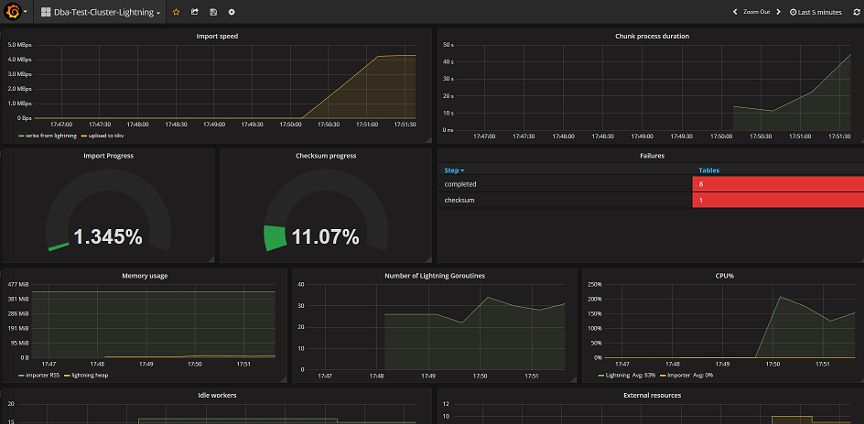Shift time range forward with right arrow

click(x=779, y=12)
